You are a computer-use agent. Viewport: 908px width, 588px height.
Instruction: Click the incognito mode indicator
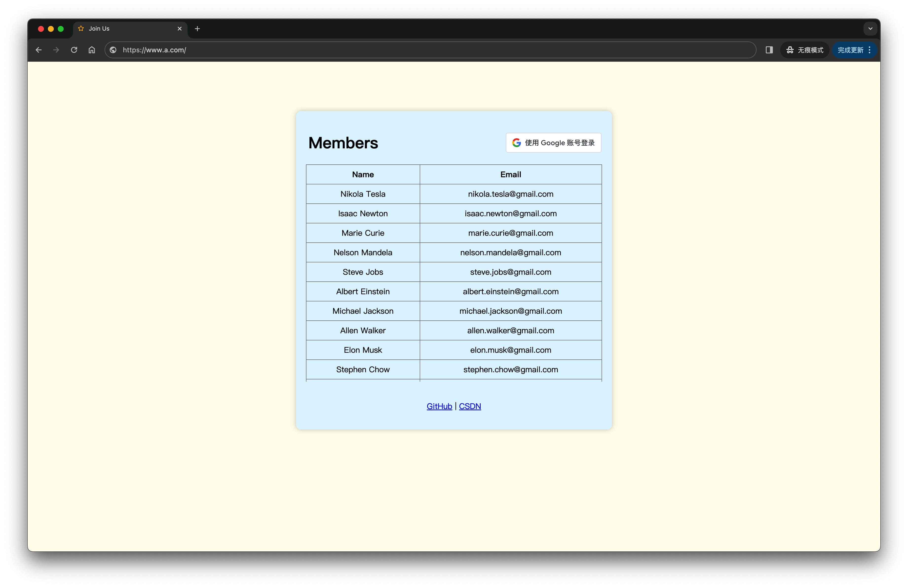tap(805, 50)
